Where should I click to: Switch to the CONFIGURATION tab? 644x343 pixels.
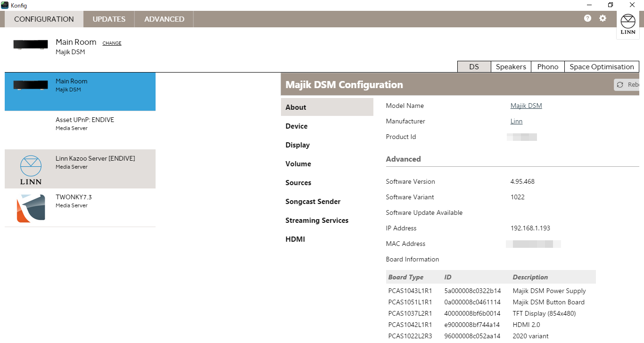coord(44,19)
